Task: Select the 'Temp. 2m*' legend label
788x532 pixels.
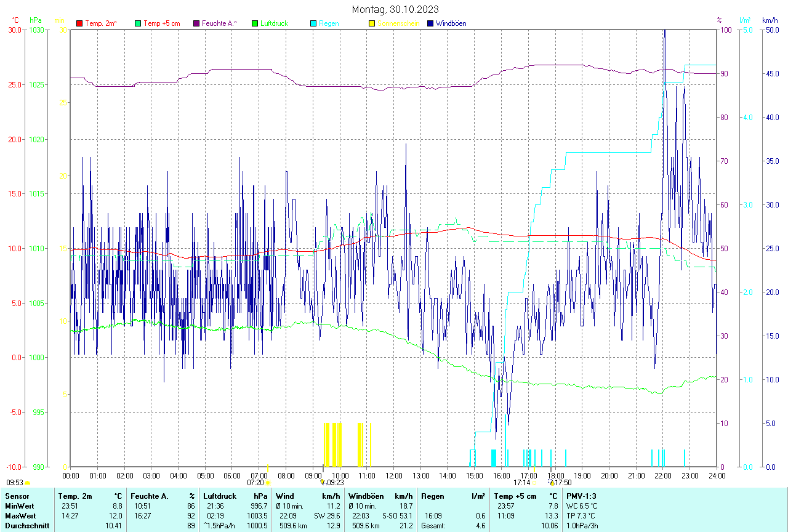Action: pos(101,23)
